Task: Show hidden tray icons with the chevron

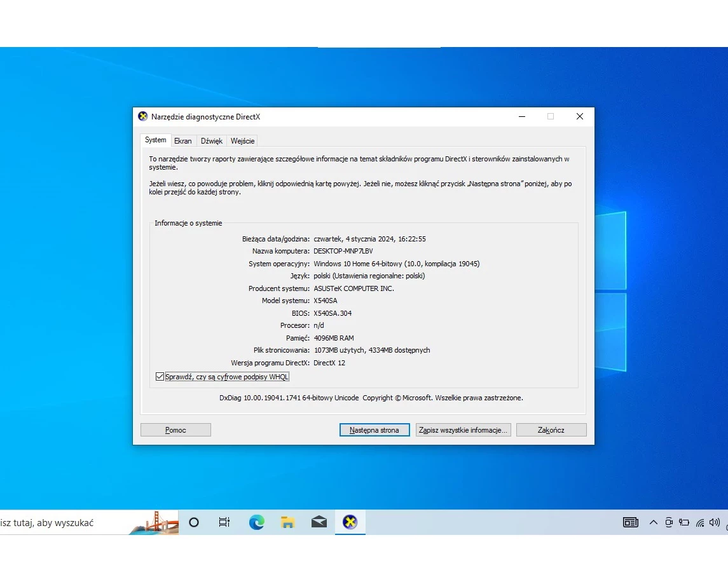Action: (x=653, y=523)
